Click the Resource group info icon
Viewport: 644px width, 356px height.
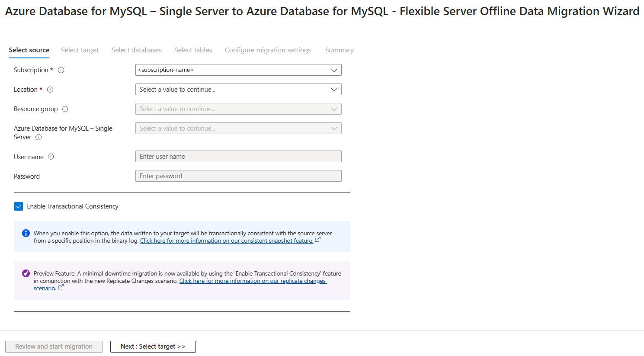coord(65,109)
